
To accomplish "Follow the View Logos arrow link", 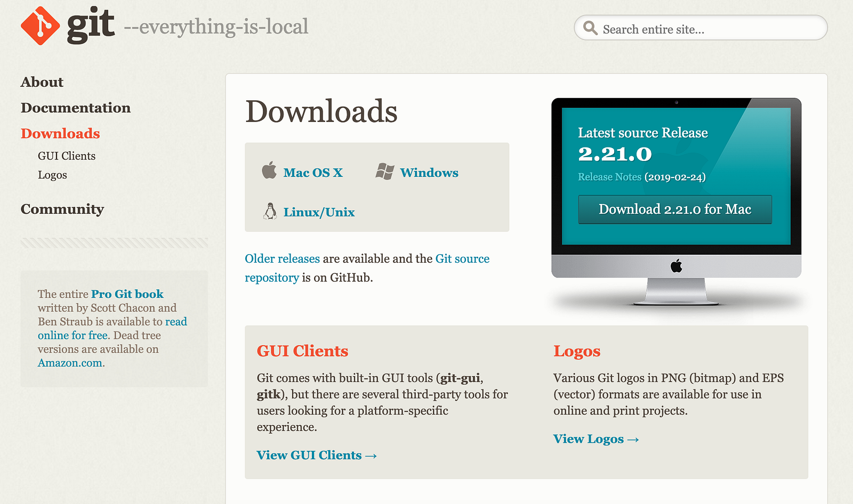I will coord(596,439).
